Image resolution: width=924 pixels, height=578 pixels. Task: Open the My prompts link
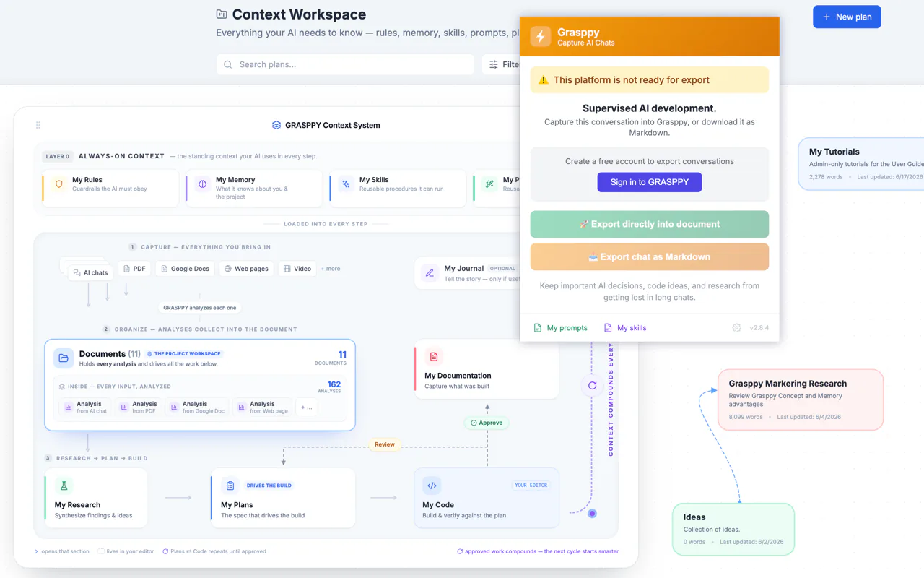pos(561,328)
